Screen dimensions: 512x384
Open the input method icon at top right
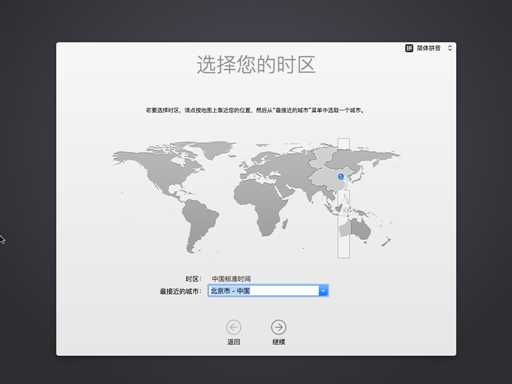click(x=409, y=48)
